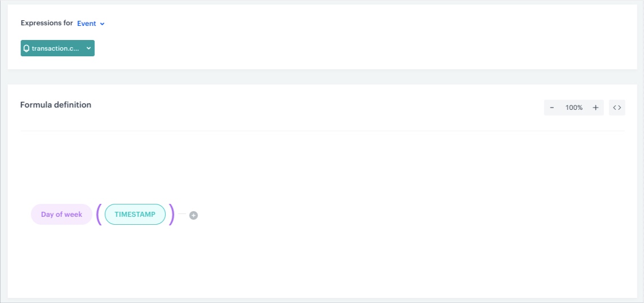Click the chevron beside Event
The height and width of the screenshot is (303, 644).
[x=102, y=24]
